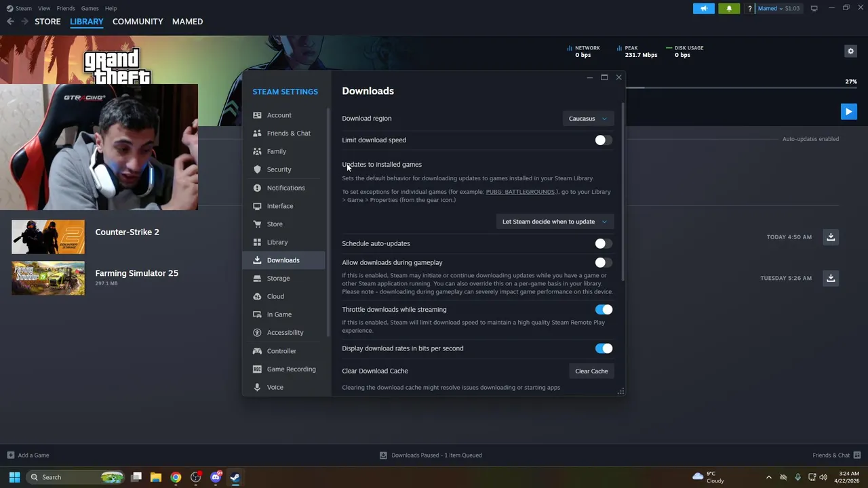Click the In Game monitor icon
The width and height of the screenshot is (868, 488).
point(257,314)
